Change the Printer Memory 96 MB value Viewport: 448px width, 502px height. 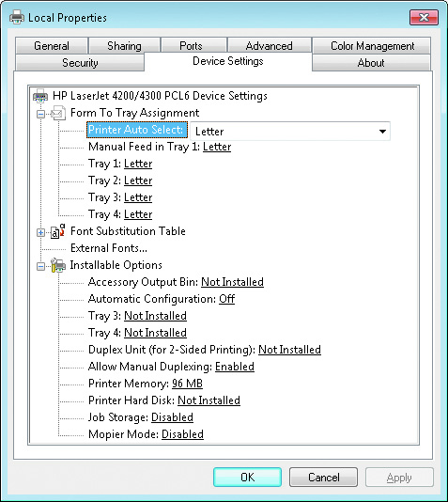tap(187, 384)
